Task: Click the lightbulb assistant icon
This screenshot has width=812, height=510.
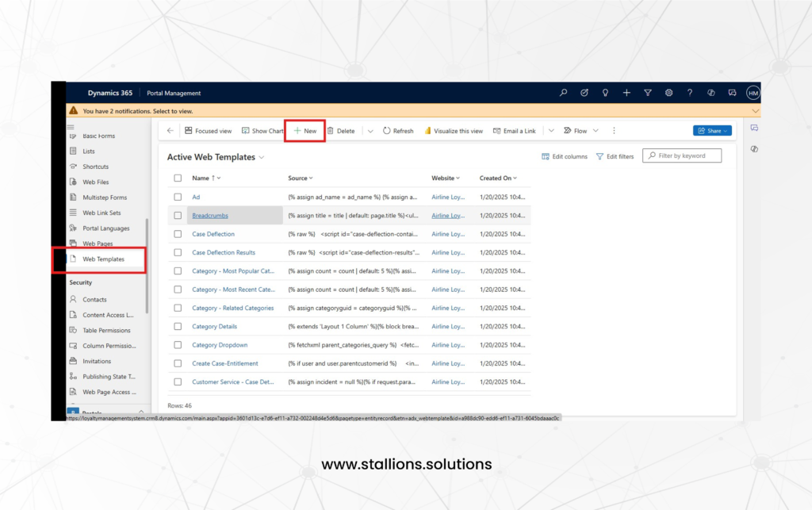Action: tap(605, 93)
